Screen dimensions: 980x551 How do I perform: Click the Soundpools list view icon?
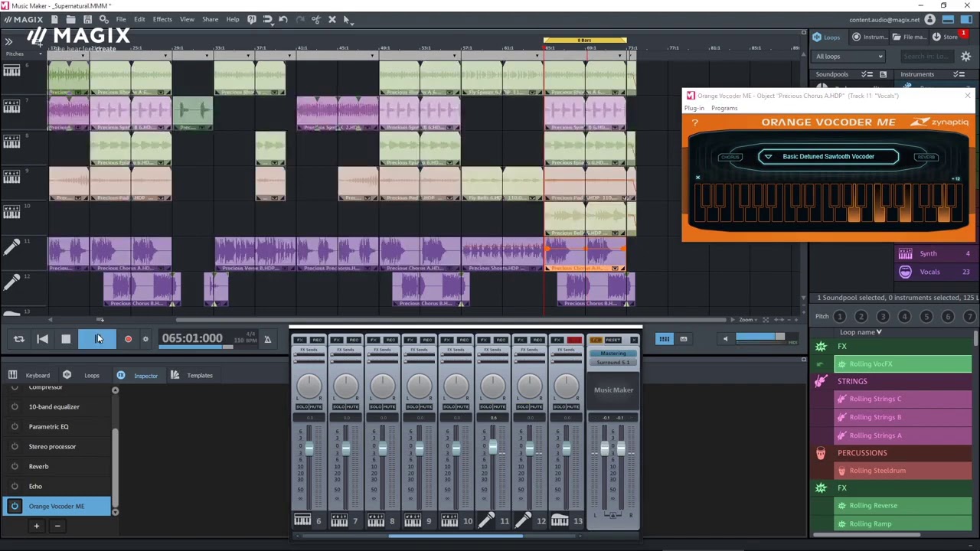[x=883, y=74]
